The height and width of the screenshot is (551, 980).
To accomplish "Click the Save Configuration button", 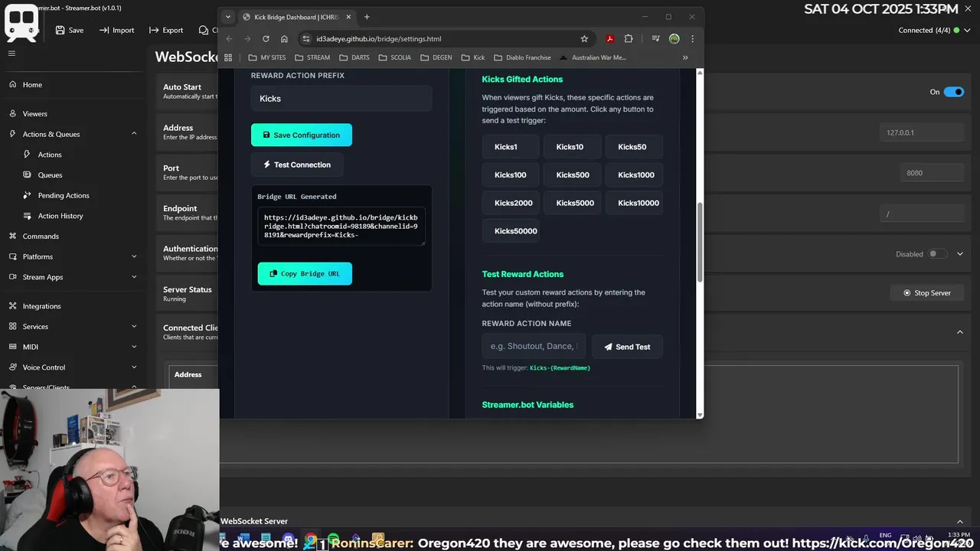I will [302, 135].
